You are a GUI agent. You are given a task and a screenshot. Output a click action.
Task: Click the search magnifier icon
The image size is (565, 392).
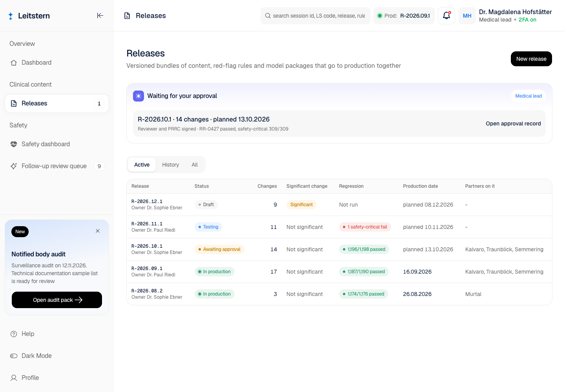[x=268, y=16]
